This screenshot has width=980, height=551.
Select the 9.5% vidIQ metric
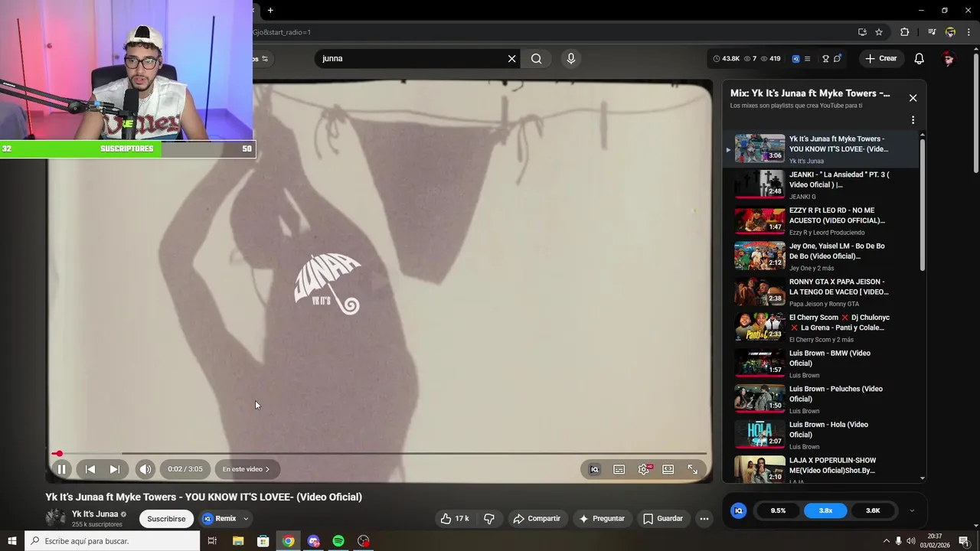click(778, 510)
